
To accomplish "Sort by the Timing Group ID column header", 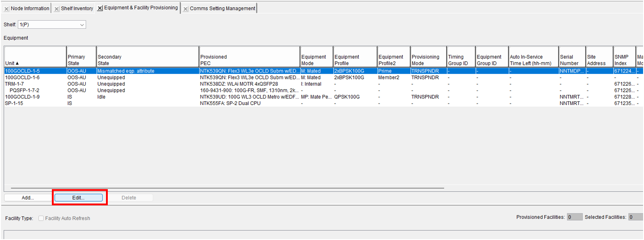I will [x=461, y=57].
